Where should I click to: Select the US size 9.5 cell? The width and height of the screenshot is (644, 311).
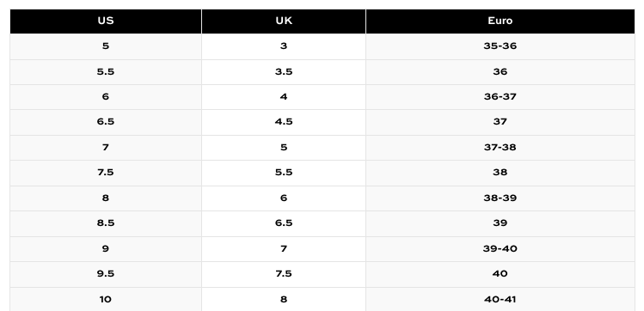pos(106,274)
